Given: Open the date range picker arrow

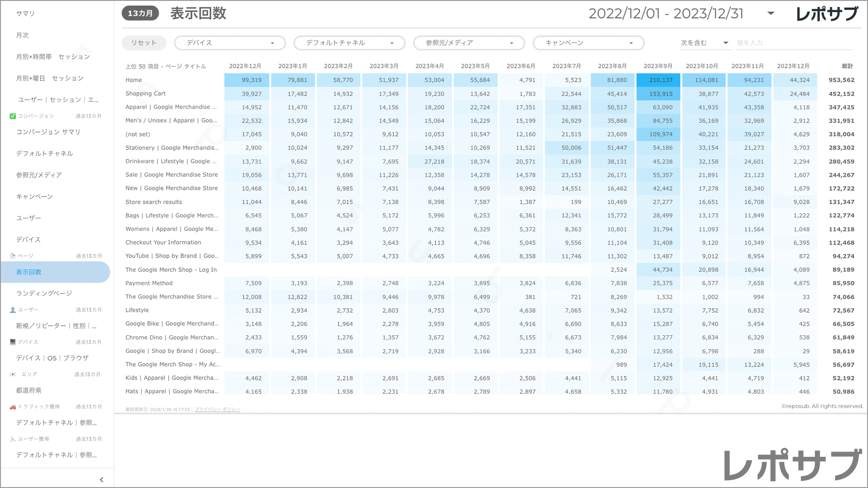Looking at the screenshot, I should pyautogui.click(x=771, y=13).
